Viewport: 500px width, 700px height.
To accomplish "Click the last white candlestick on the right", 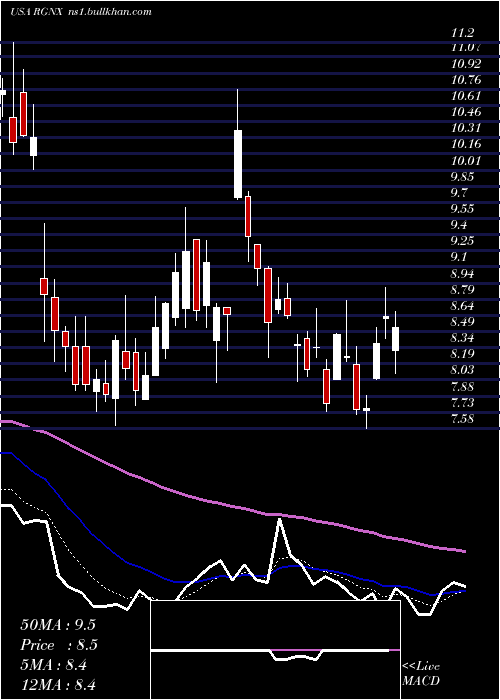I will click(x=396, y=339).
